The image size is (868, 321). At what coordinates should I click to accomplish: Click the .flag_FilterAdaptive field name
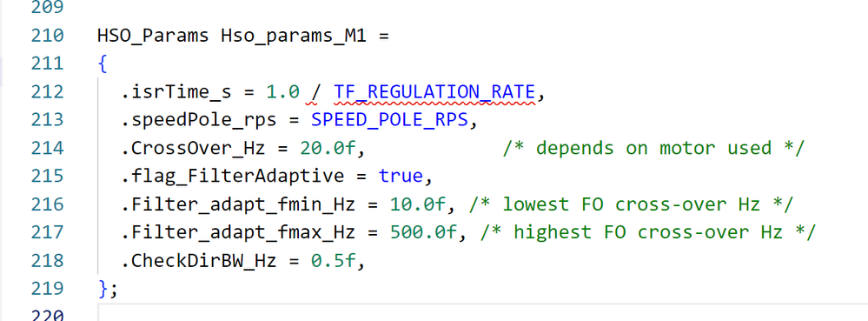[x=232, y=177]
